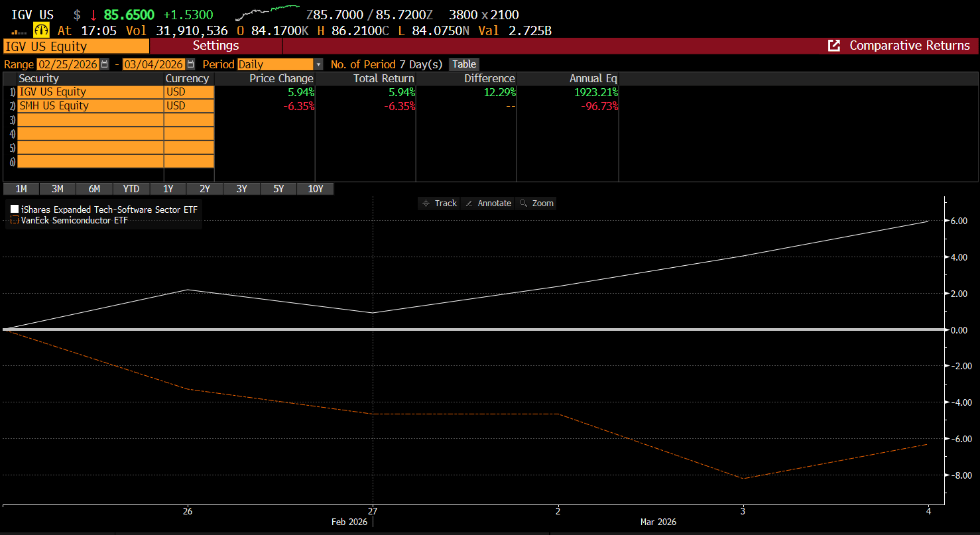The width and height of the screenshot is (980, 535).
Task: Click the Annual Eq column header
Action: coord(593,78)
